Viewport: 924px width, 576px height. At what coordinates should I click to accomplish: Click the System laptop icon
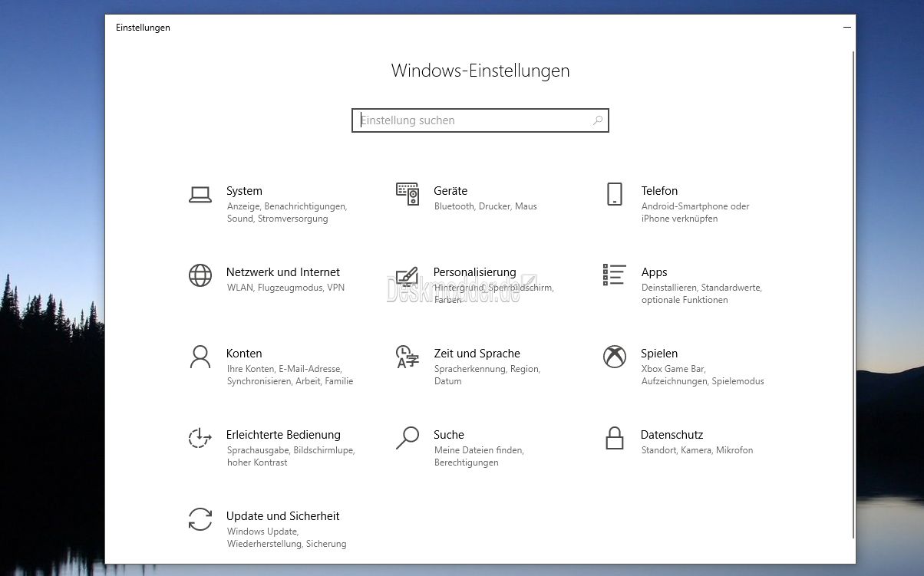pos(200,195)
